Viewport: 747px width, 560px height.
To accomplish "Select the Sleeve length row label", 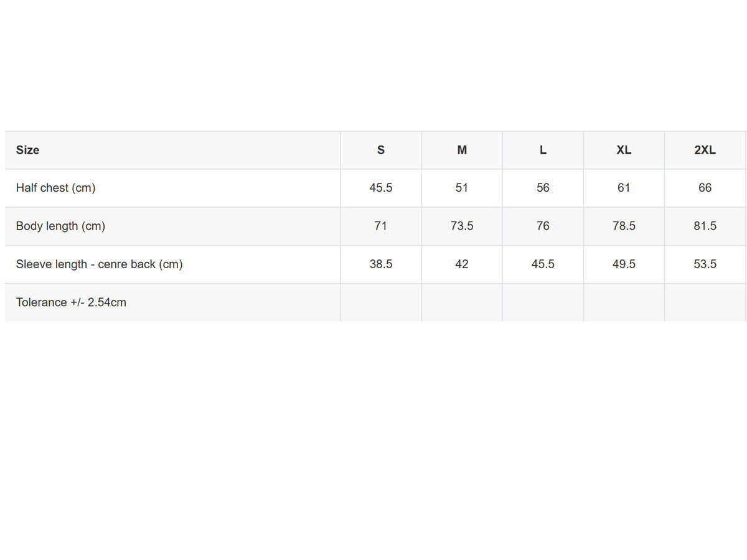I will pyautogui.click(x=100, y=264).
